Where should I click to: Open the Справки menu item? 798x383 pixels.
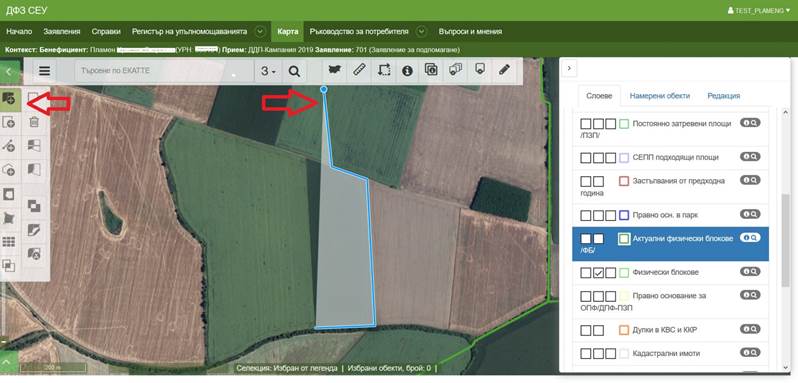(x=106, y=32)
